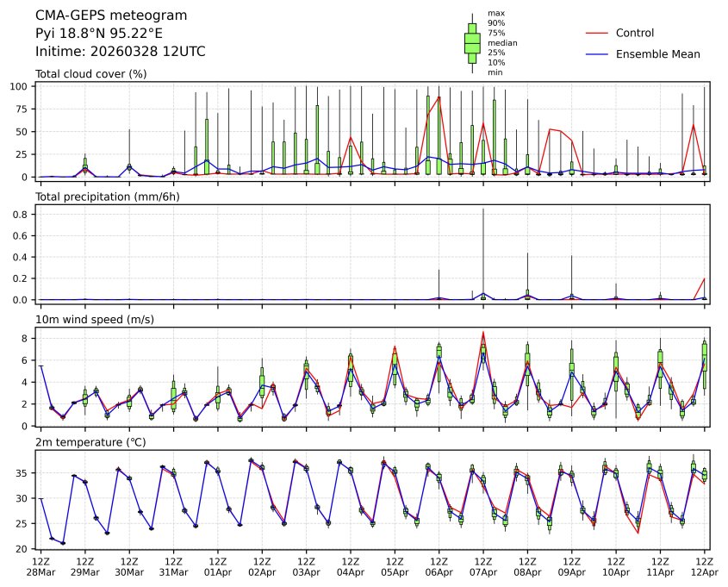Click the "max" label in the box plot legend
Viewport: 728px width, 587px height.
[x=495, y=13]
